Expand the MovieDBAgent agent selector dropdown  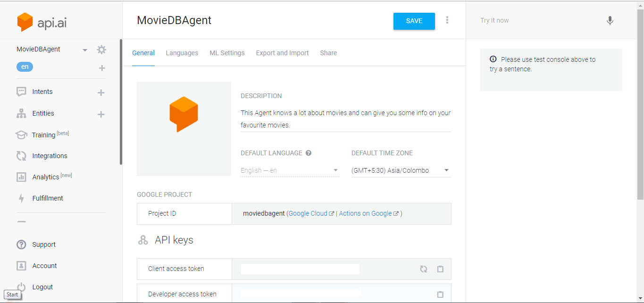(85, 50)
